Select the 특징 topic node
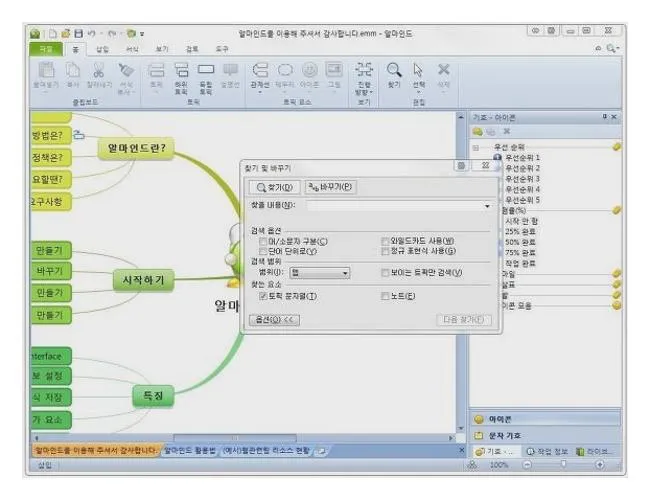Image resolution: width=650 pixels, height=500 pixels. pyautogui.click(x=153, y=396)
